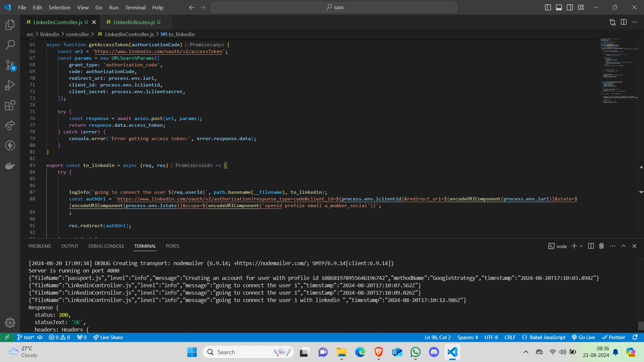Open the Docker view in activity bar

coord(10,166)
